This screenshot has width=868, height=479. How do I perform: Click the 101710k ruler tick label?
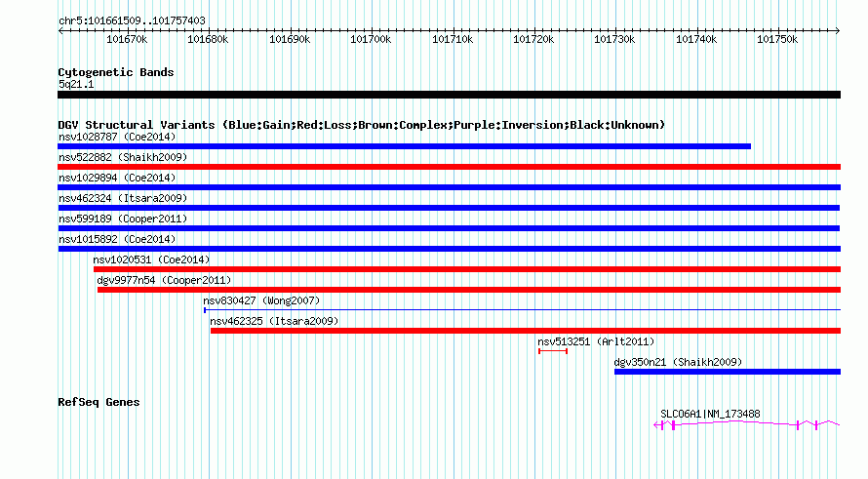(x=453, y=39)
